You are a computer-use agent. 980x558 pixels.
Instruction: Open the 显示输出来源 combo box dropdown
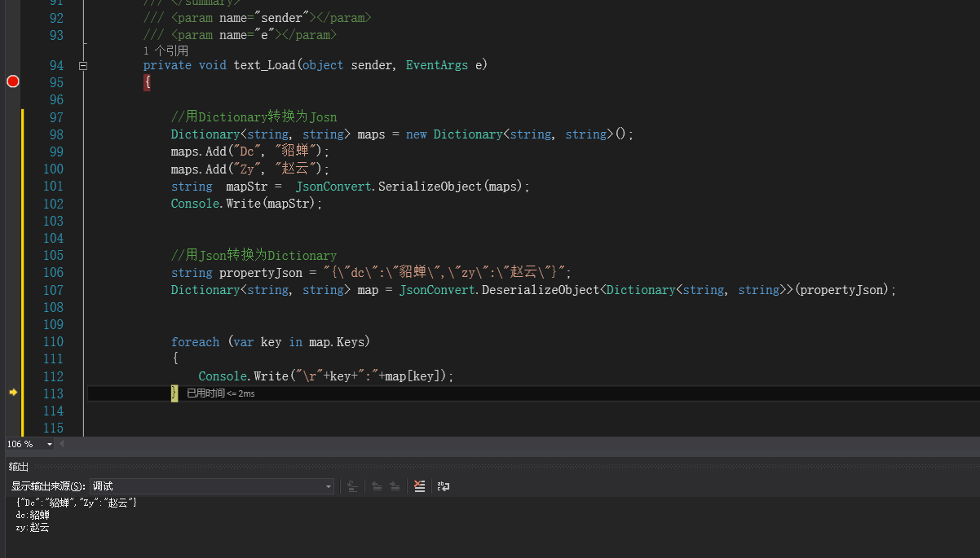point(329,486)
